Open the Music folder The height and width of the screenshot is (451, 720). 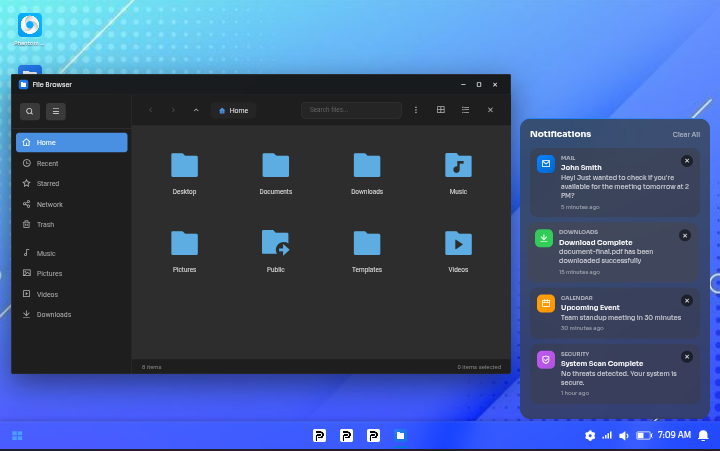click(458, 166)
